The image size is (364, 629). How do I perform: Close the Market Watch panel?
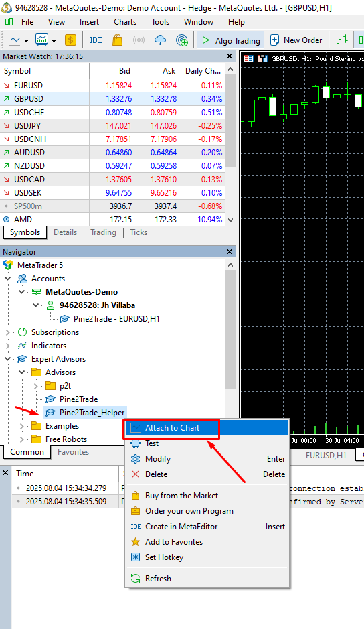point(230,56)
